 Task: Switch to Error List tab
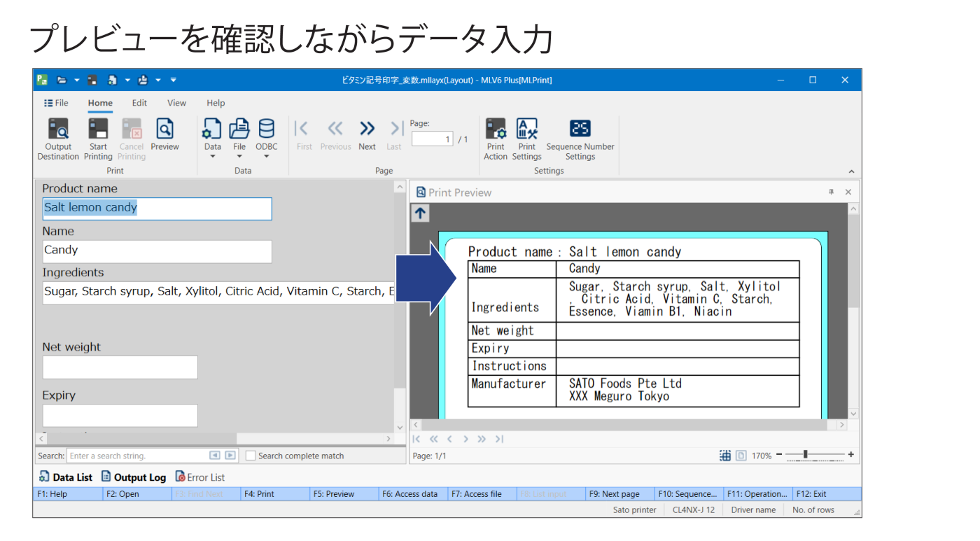[x=200, y=477]
